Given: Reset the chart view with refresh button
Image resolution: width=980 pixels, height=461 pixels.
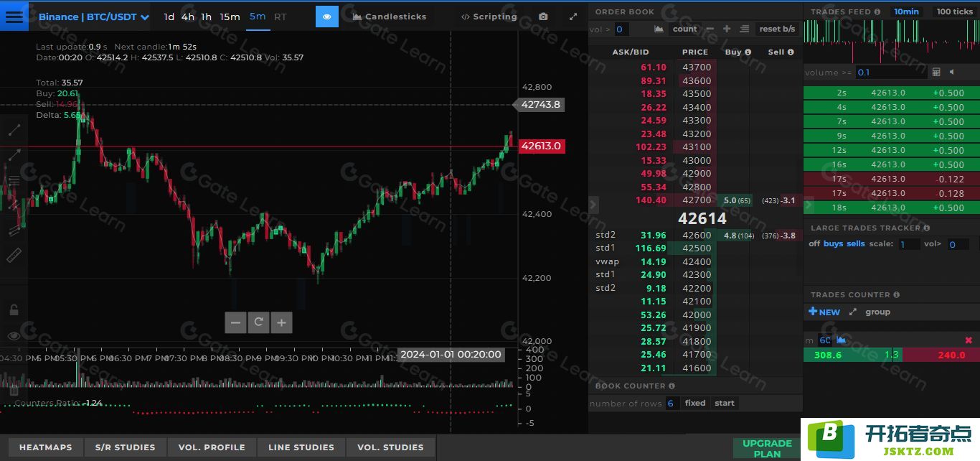Looking at the screenshot, I should (x=258, y=323).
